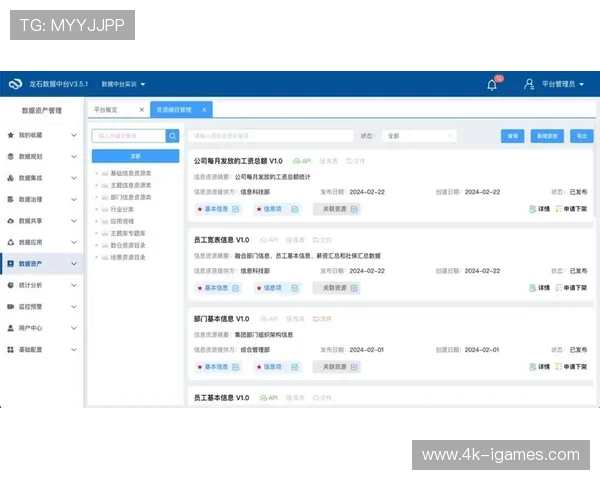Open the 数据中台实训 dropdown in the header

click(x=123, y=84)
